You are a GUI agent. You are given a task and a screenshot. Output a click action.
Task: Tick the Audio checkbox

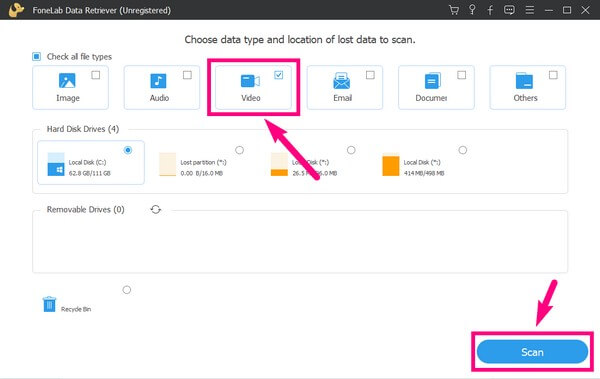[187, 75]
